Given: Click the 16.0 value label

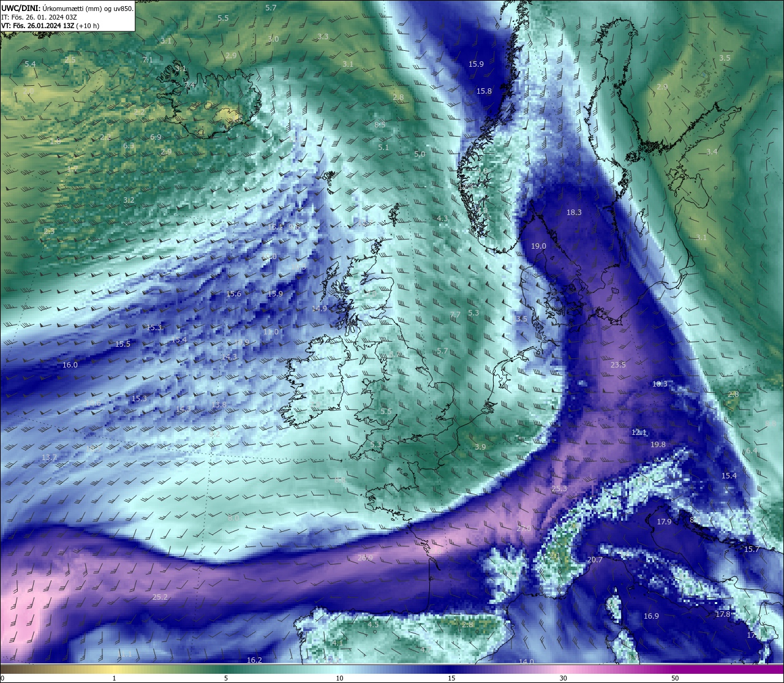Looking at the screenshot, I should (x=70, y=365).
